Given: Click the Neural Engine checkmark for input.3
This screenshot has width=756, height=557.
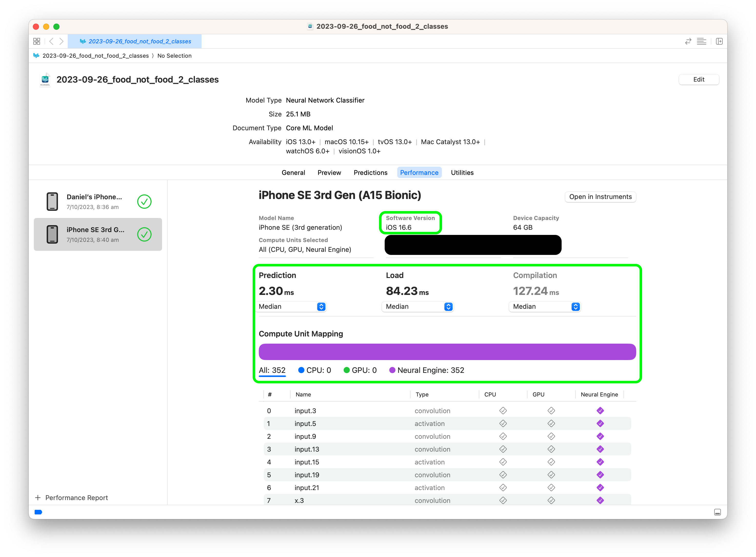Looking at the screenshot, I should click(x=600, y=411).
